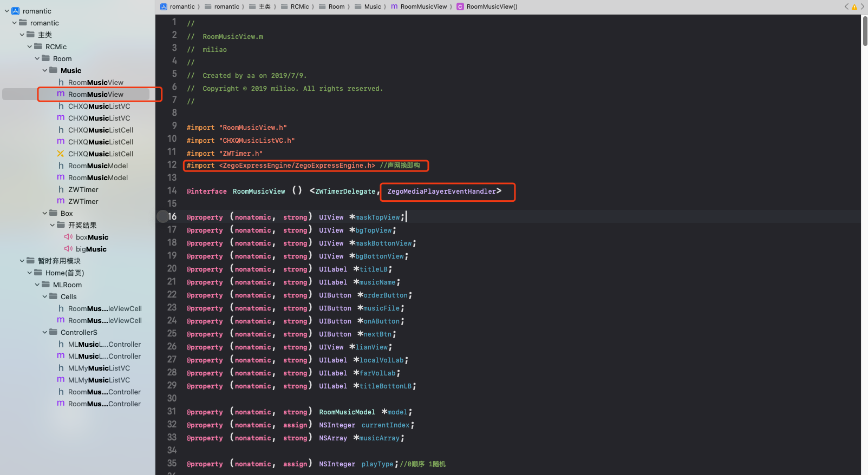Click the romantic project icon in navigator
The width and height of the screenshot is (868, 475).
pos(15,11)
